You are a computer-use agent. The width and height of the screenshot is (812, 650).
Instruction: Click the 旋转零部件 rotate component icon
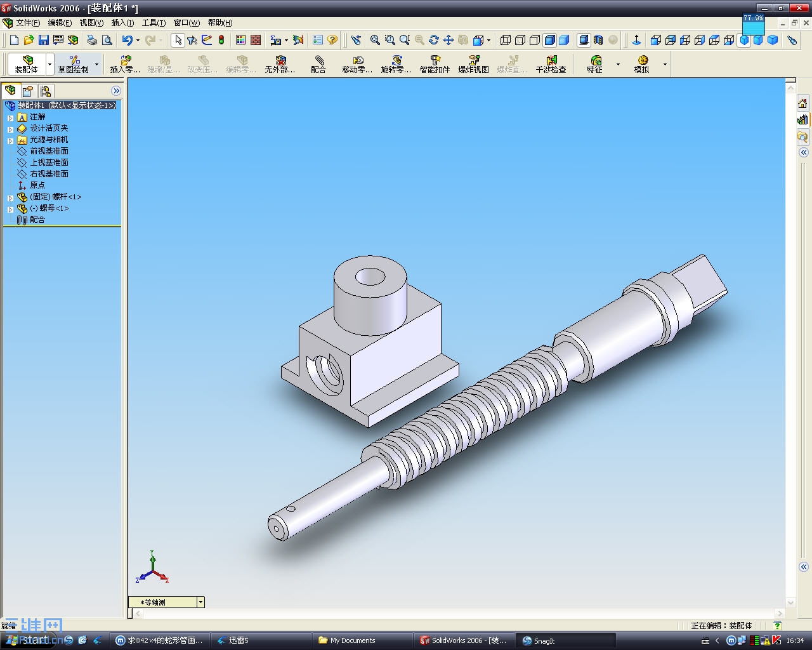tap(396, 64)
